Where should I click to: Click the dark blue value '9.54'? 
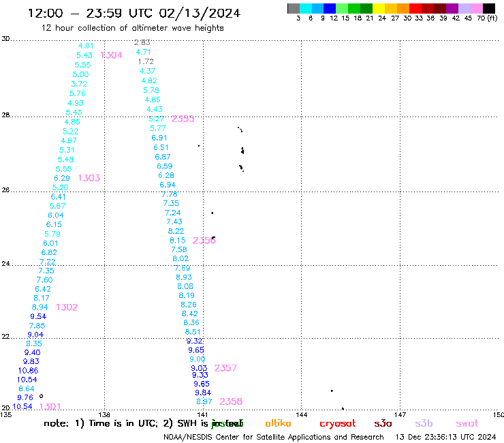[38, 316]
